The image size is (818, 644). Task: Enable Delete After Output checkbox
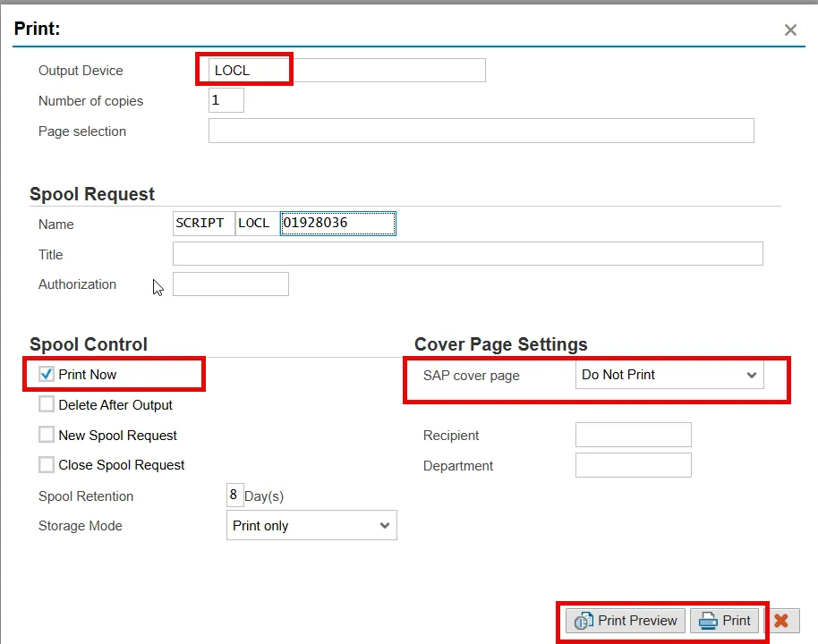pyautogui.click(x=47, y=404)
